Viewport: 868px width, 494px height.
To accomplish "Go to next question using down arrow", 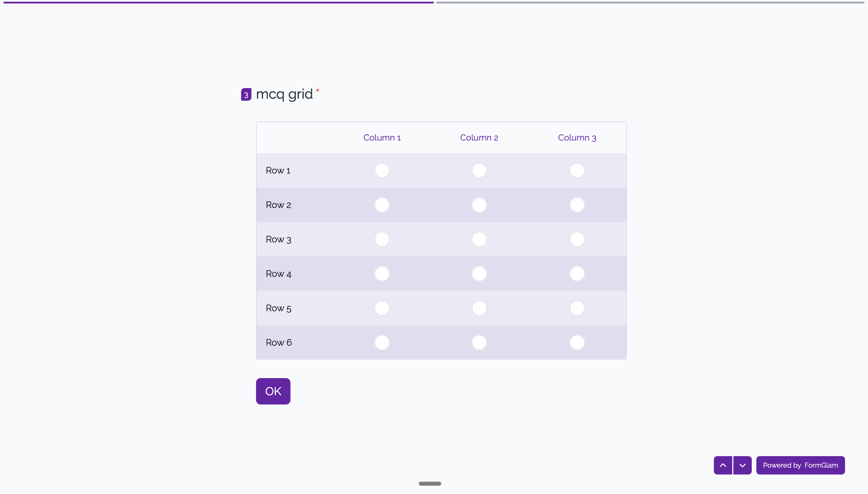I will 742,465.
